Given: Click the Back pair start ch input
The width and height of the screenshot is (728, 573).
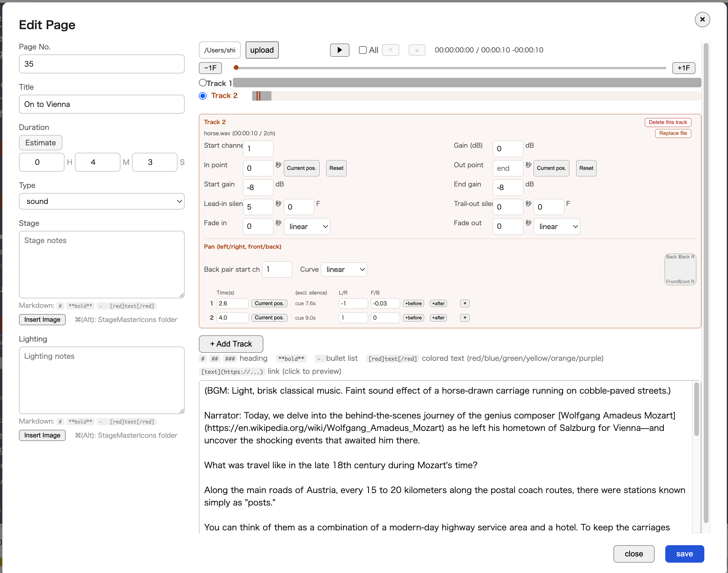Looking at the screenshot, I should pyautogui.click(x=277, y=269).
